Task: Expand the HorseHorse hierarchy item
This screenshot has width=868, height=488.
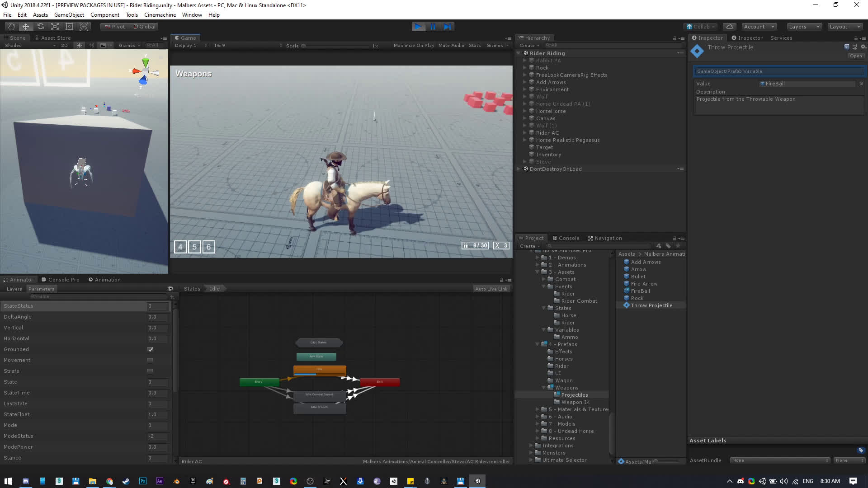Action: coord(525,111)
